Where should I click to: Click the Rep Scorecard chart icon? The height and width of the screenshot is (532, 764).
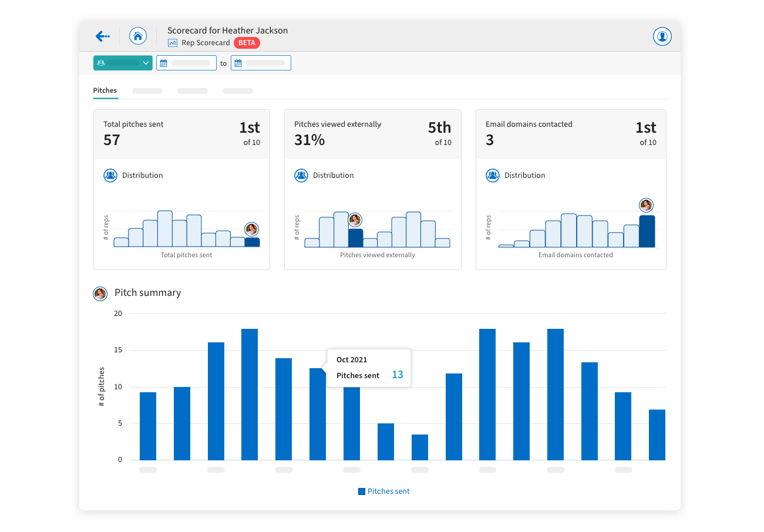point(172,42)
